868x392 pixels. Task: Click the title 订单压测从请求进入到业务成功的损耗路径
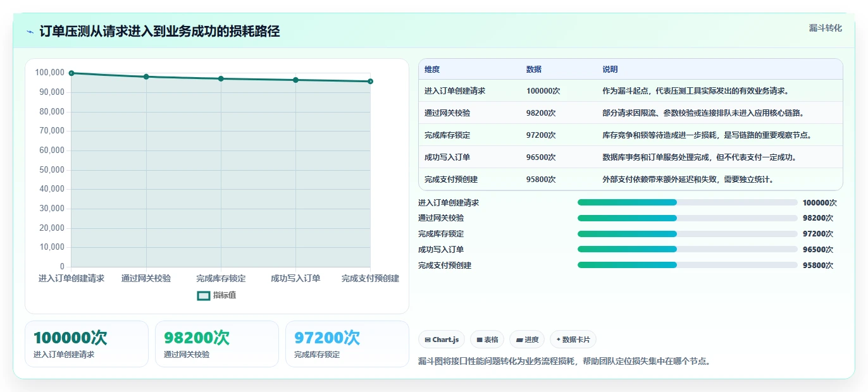pos(159,31)
